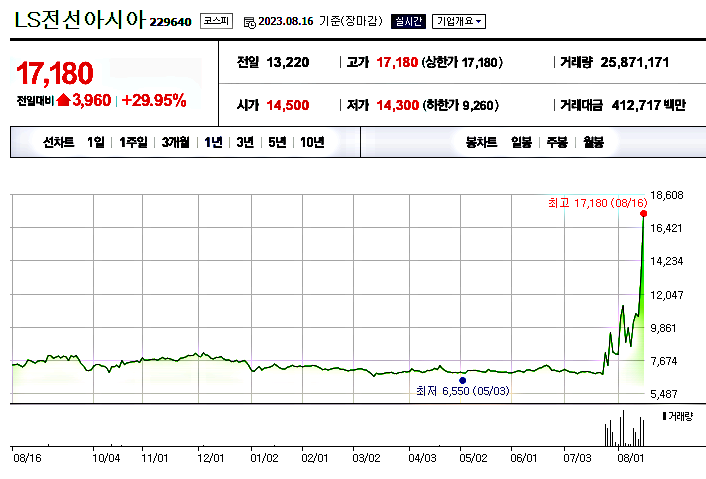
Task: Click the 코스피 market badge
Action: pyautogui.click(x=216, y=21)
